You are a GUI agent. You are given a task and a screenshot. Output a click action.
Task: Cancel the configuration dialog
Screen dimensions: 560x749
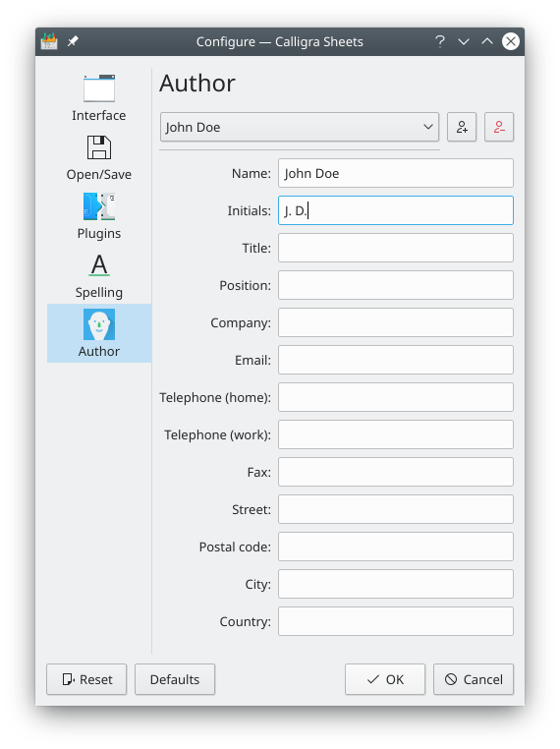[474, 679]
